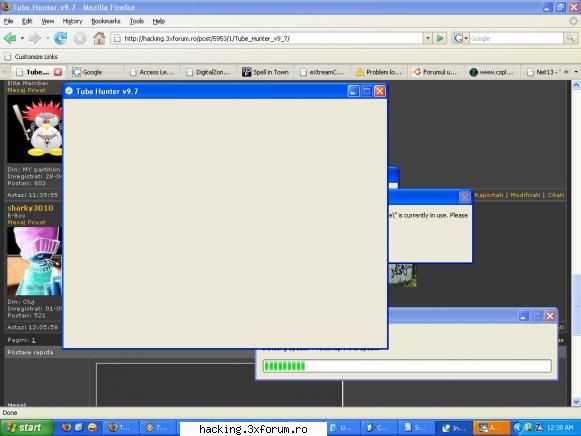Close the active Tube... tab
The image size is (581, 436).
coord(58,72)
